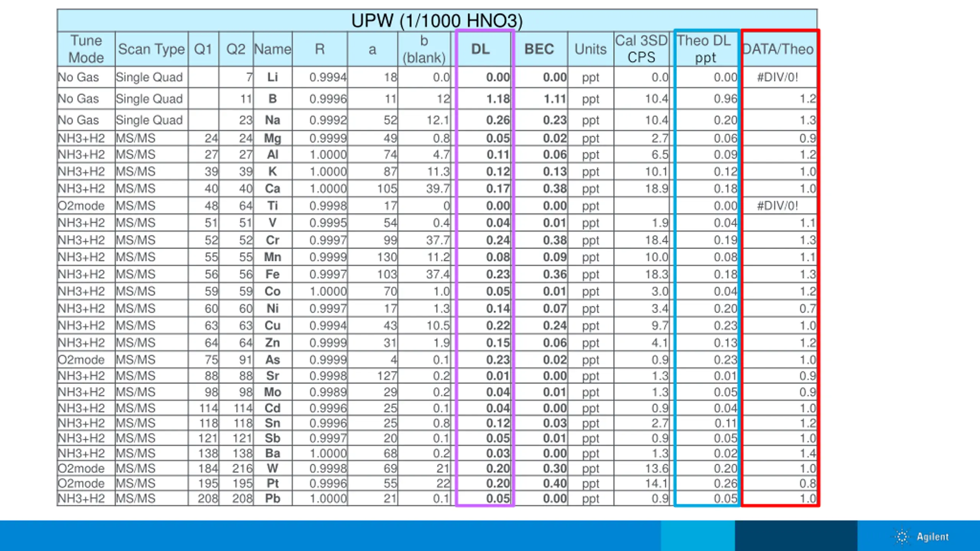Select the Zn element name cell

273,342
